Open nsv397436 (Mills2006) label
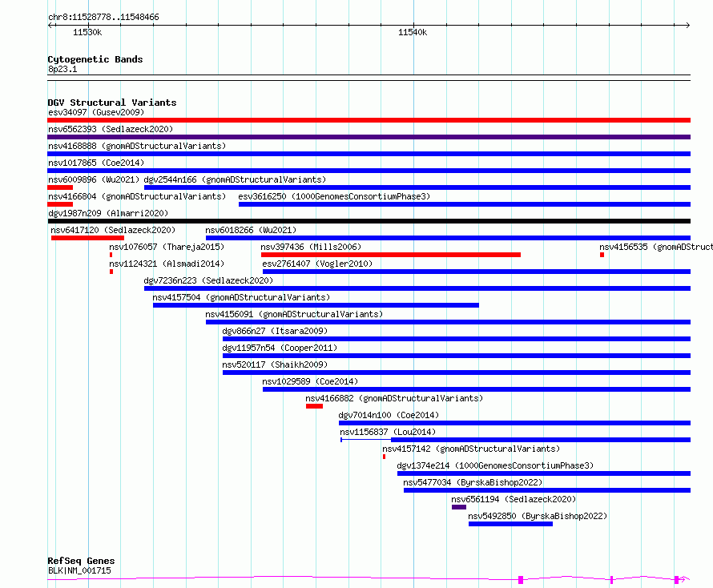Screen dimensions: 713x588 (311, 247)
